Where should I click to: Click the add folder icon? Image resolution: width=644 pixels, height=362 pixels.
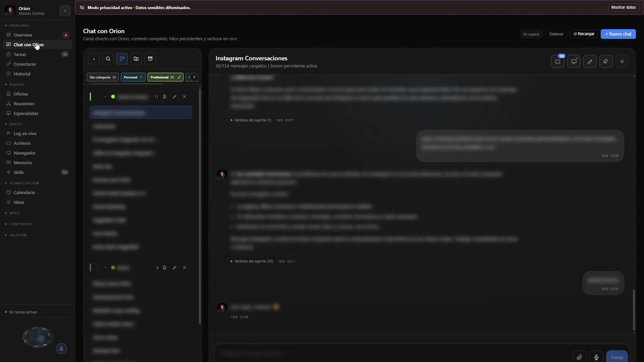(x=136, y=59)
